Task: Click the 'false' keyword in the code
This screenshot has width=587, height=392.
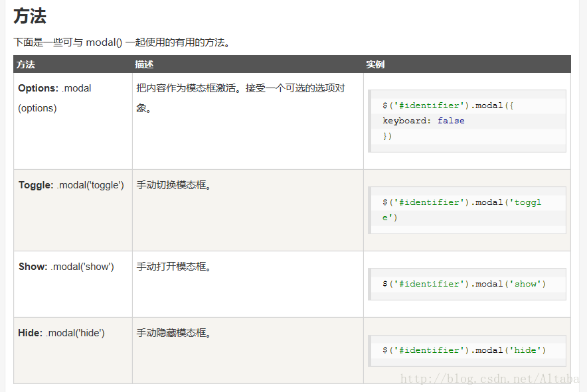Action: [451, 121]
